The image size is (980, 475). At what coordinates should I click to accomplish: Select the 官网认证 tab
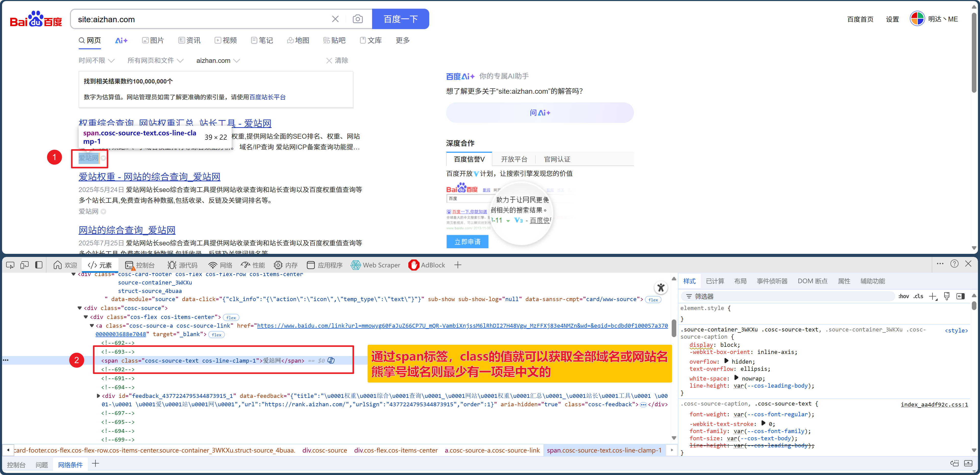pos(557,159)
